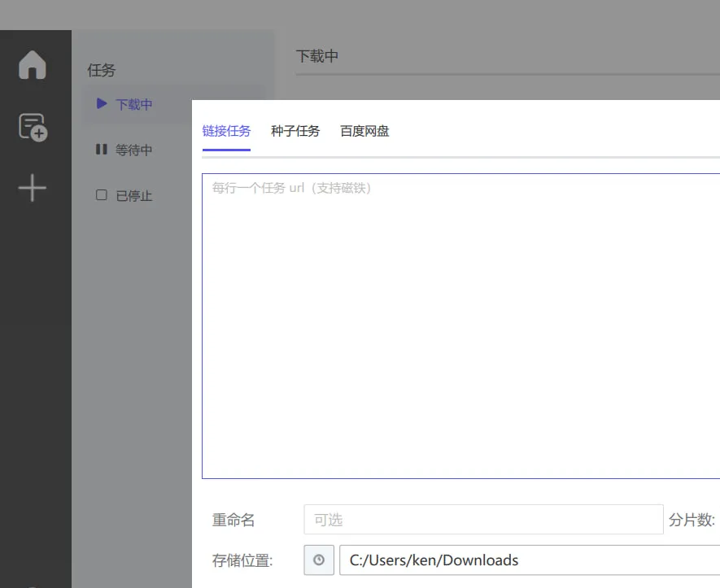Open the 百度网盘 tab
720x588 pixels.
(x=364, y=130)
